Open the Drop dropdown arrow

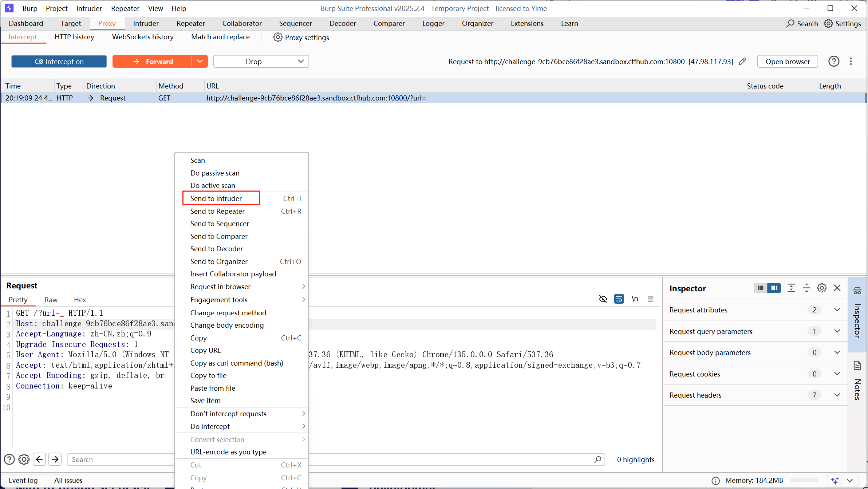point(301,62)
